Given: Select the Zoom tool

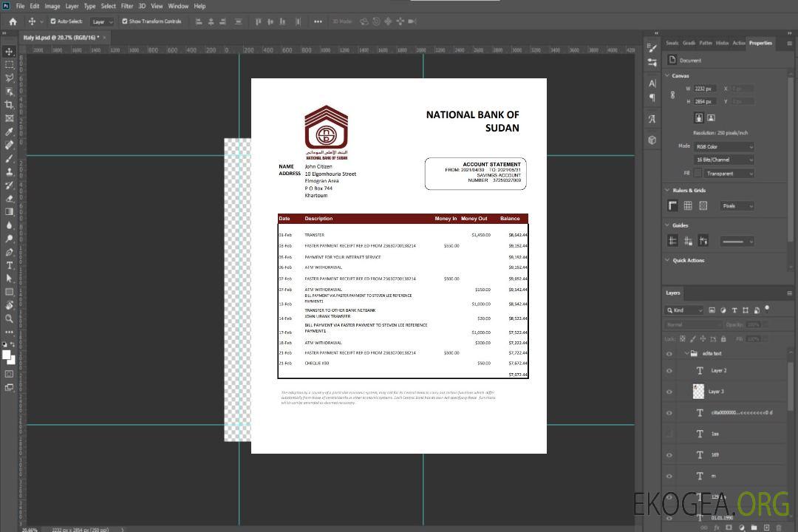Looking at the screenshot, I should pos(9,318).
